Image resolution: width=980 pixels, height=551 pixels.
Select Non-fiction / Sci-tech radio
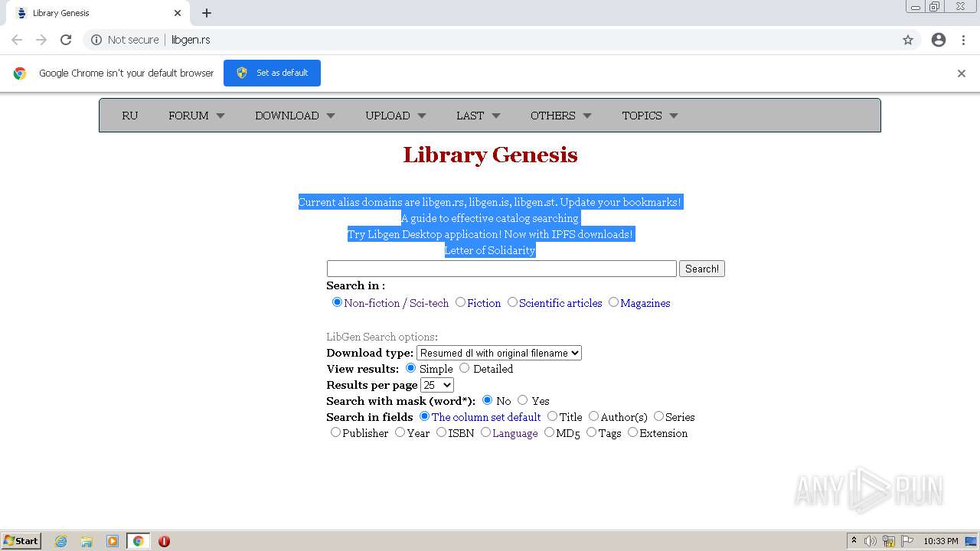(x=337, y=302)
